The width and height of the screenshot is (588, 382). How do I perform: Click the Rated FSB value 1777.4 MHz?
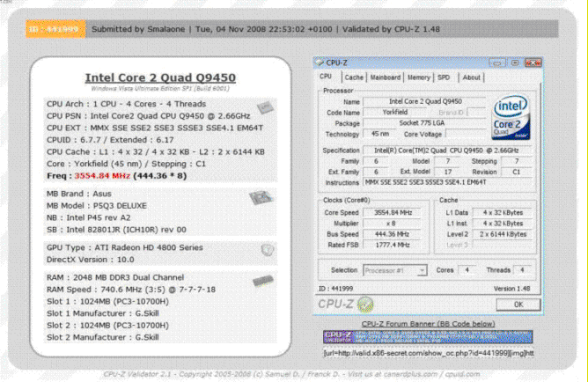(393, 245)
